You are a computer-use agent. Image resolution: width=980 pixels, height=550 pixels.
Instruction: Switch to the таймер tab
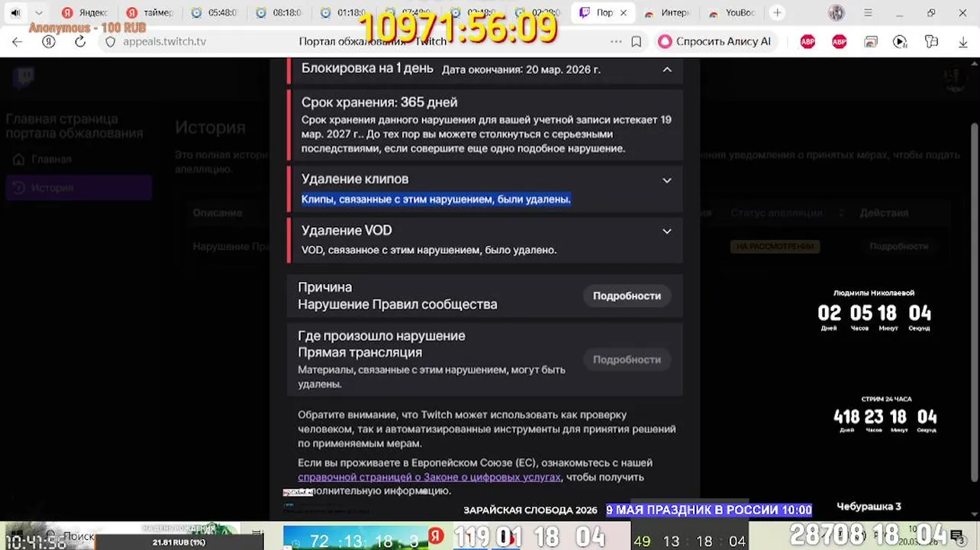pos(150,13)
